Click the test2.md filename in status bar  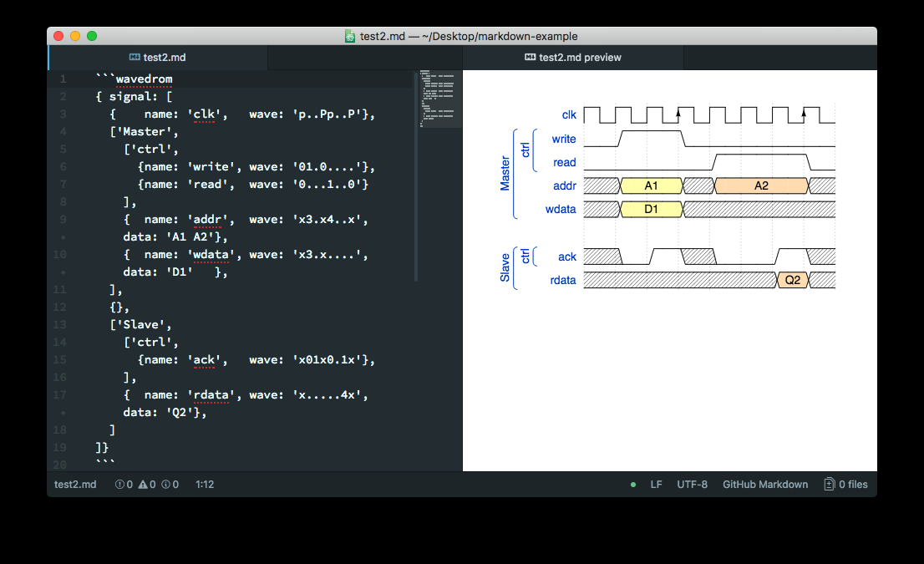[x=75, y=485]
